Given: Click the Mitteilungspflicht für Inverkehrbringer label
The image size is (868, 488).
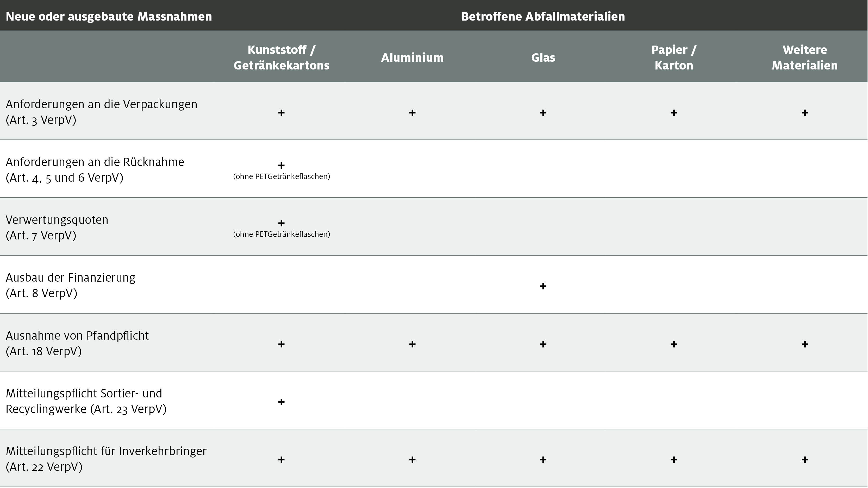Looking at the screenshot, I should [106, 459].
